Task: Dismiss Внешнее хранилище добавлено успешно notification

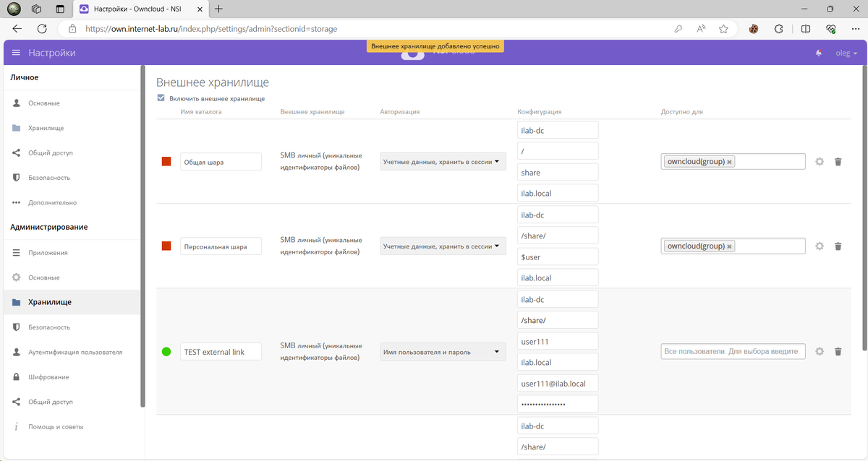Action: (435, 46)
